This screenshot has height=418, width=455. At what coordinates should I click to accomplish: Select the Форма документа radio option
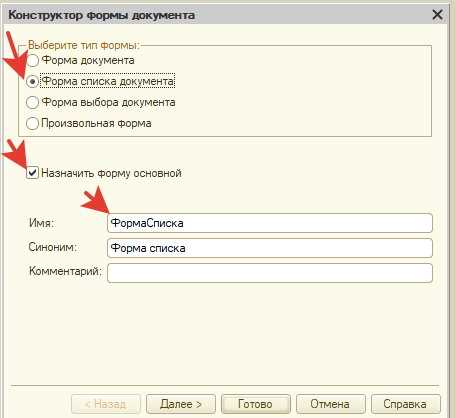(x=32, y=60)
